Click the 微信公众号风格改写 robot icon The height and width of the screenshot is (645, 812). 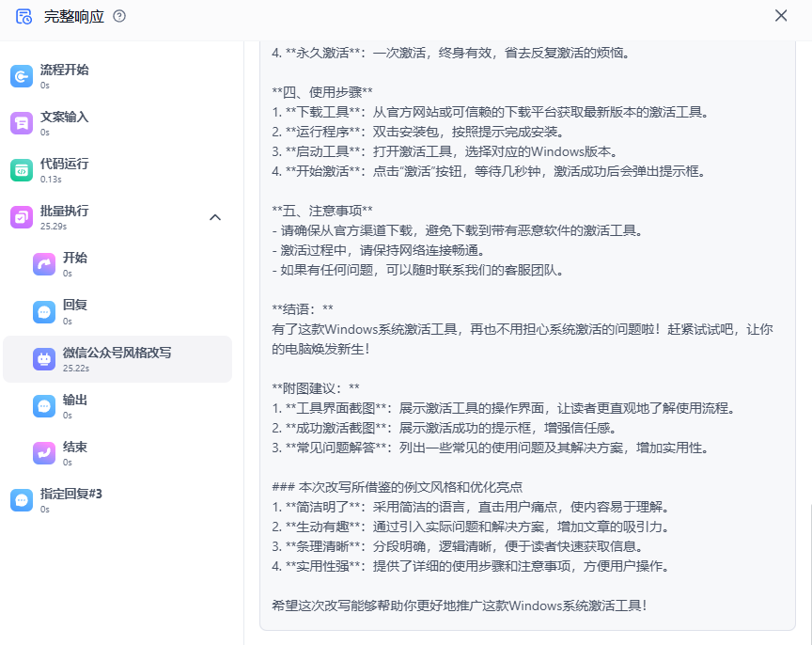pyautogui.click(x=44, y=358)
